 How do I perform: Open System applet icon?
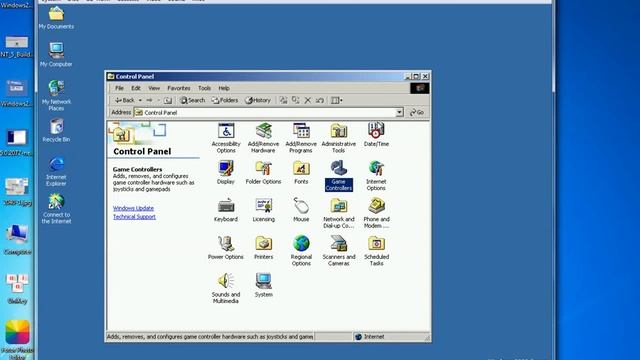click(263, 285)
